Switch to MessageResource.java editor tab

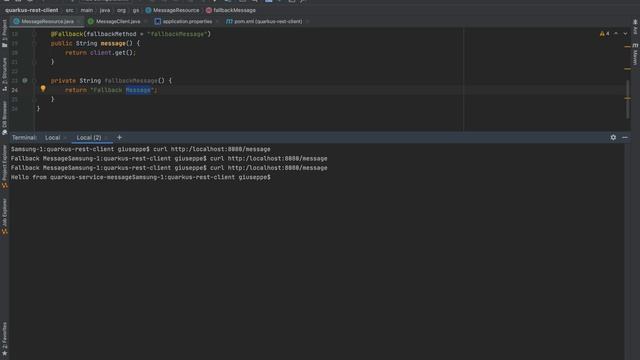pos(47,21)
